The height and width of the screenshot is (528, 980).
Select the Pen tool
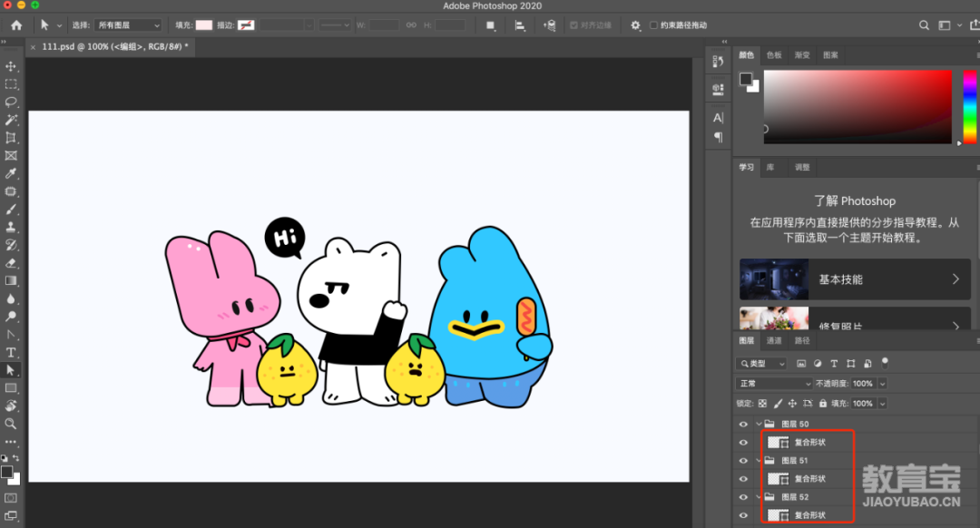pos(11,334)
